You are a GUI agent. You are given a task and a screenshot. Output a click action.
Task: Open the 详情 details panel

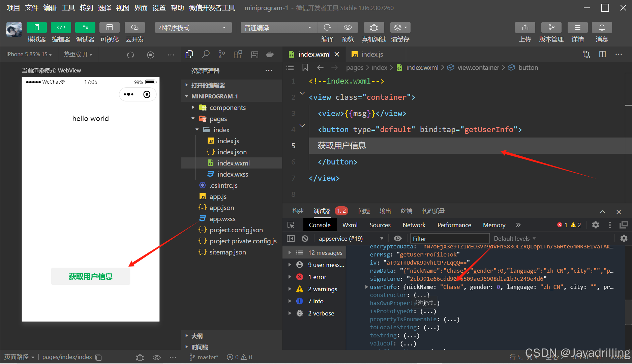pyautogui.click(x=578, y=28)
